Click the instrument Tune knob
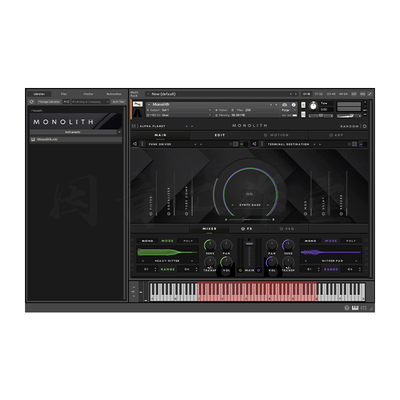This screenshot has width=400, height=400. click(x=313, y=106)
